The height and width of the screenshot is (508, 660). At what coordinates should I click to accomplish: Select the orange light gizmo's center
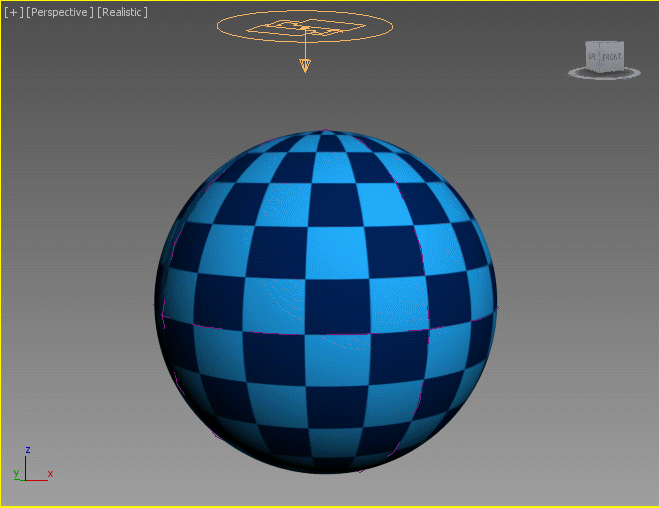click(x=304, y=27)
